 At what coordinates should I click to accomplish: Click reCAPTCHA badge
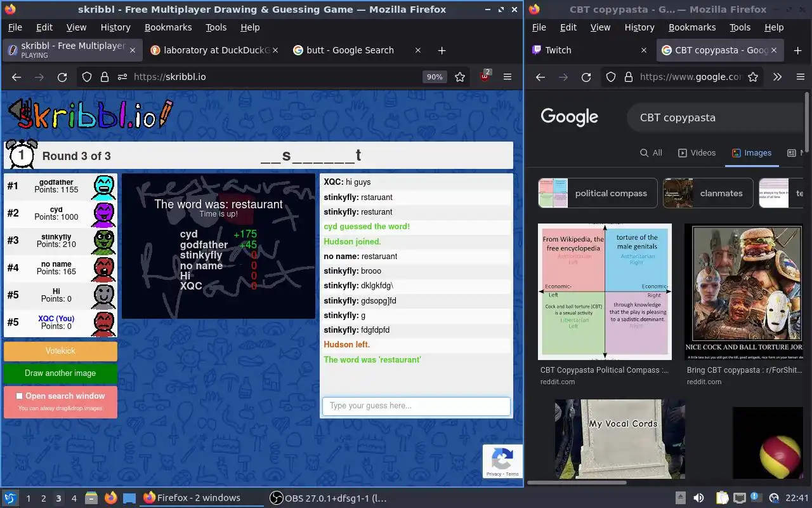[502, 462]
